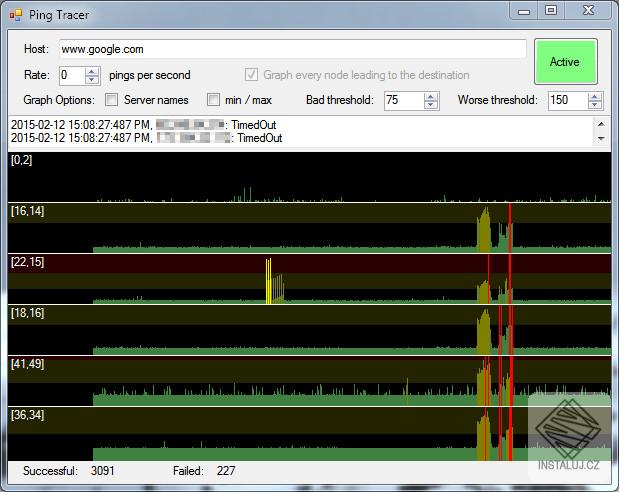Screen dimensions: 619x492
Task: Enable the min / max checkbox
Action: [x=213, y=100]
